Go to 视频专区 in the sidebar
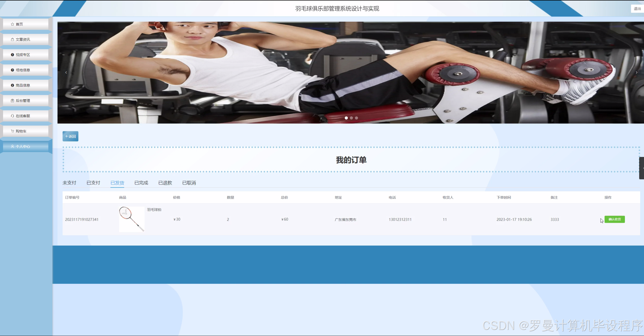Image resolution: width=644 pixels, height=336 pixels. coord(23,55)
